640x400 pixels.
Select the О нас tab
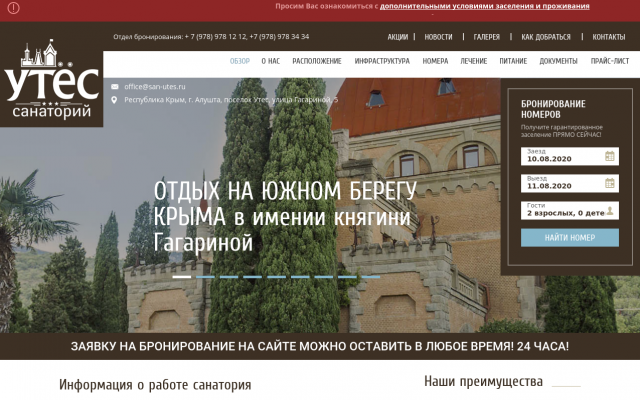pos(271,61)
